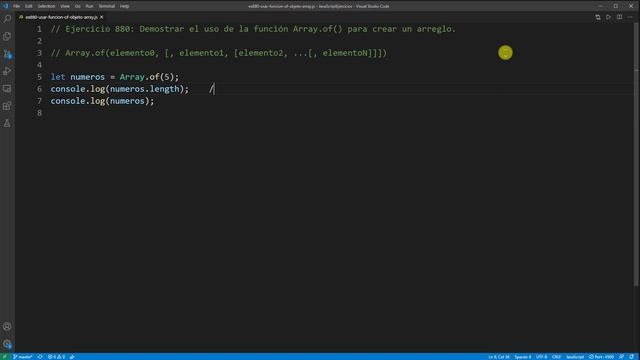Open the Run menu
The height and width of the screenshot is (360, 640).
click(89, 6)
